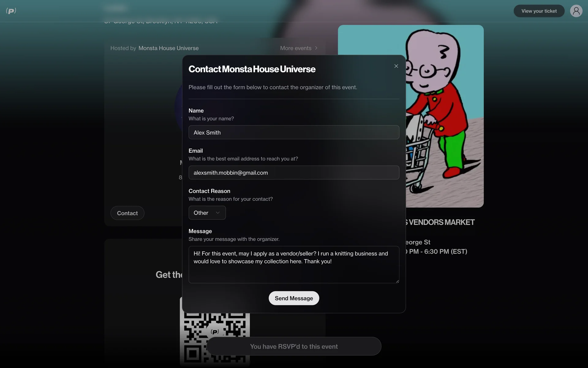Open the Contact Reason dropdown
Image resolution: width=588 pixels, height=368 pixels.
(207, 213)
